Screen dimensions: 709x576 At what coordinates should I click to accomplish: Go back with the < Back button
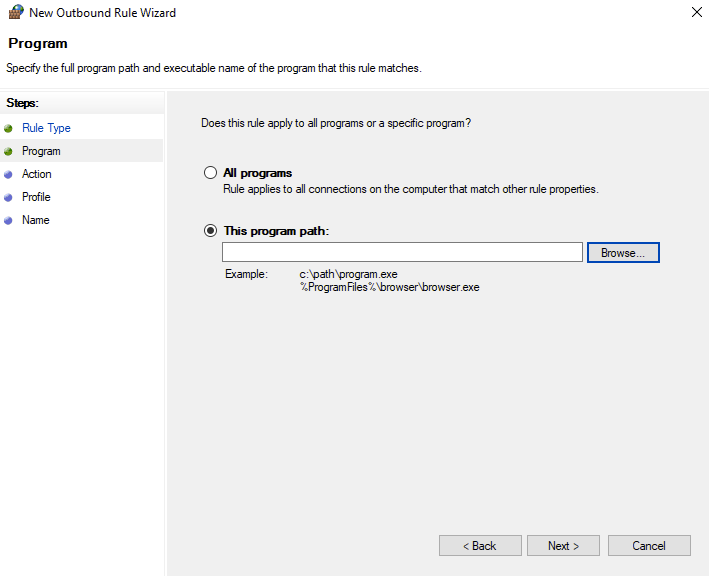480,546
